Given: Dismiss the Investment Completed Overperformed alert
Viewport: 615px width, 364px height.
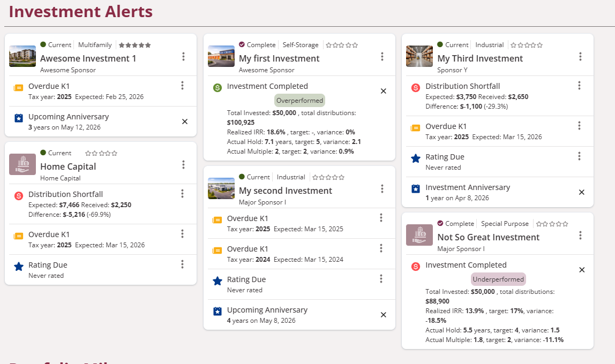Looking at the screenshot, I should pos(383,91).
